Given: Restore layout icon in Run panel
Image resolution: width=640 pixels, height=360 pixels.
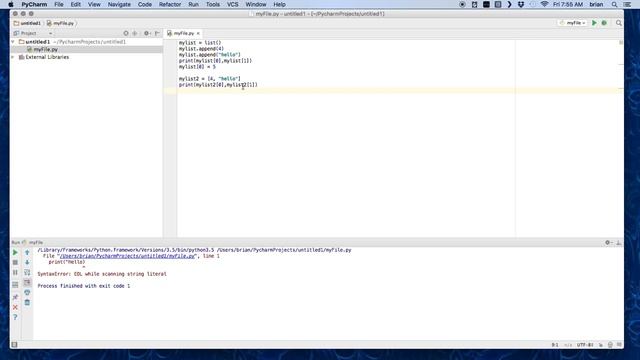Looking at the screenshot, I should pyautogui.click(x=15, y=284).
